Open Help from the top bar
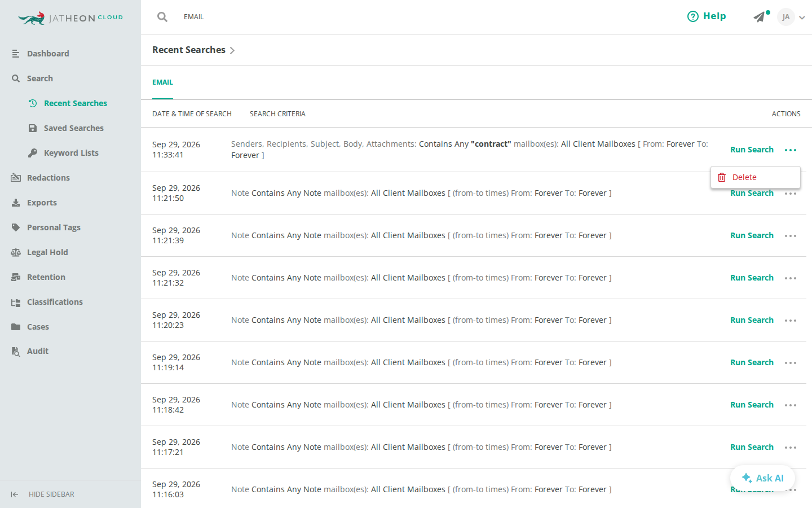Image resolution: width=812 pixels, height=508 pixels. pos(707,16)
